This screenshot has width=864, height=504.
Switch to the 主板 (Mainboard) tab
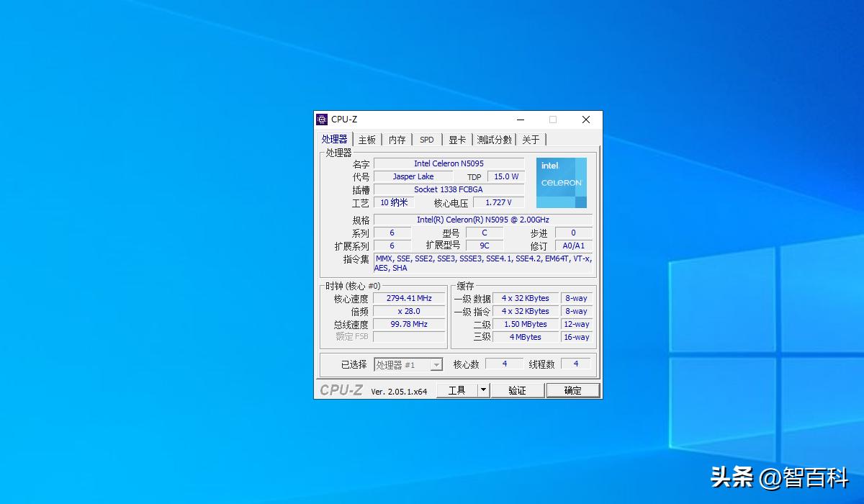point(366,139)
